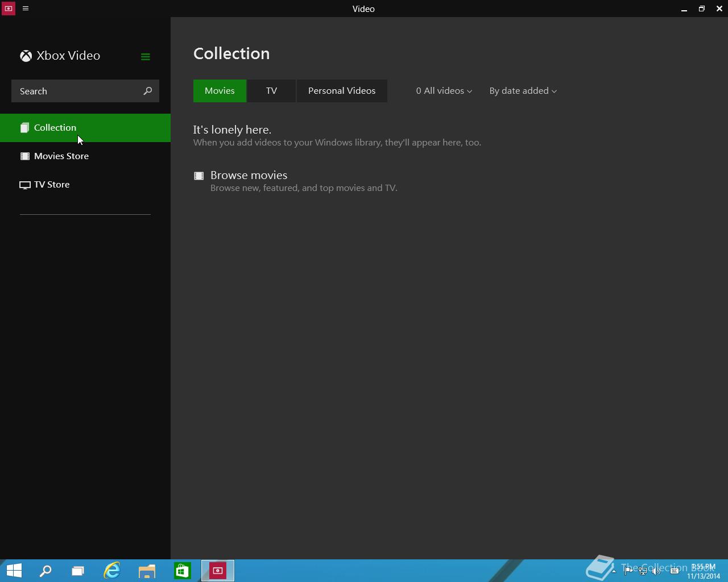Click the Video app taskbar button
Image resolution: width=728 pixels, height=582 pixels.
(218, 571)
